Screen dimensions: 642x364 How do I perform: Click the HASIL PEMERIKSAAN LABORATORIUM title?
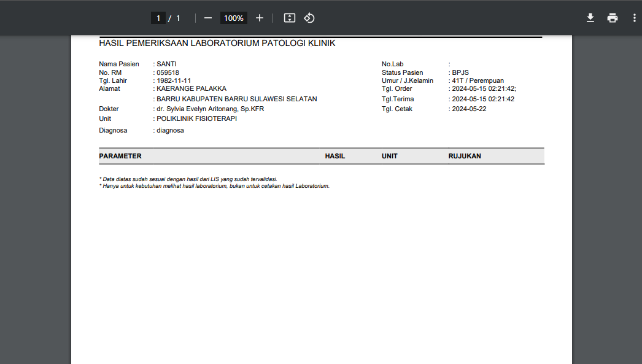click(x=216, y=43)
